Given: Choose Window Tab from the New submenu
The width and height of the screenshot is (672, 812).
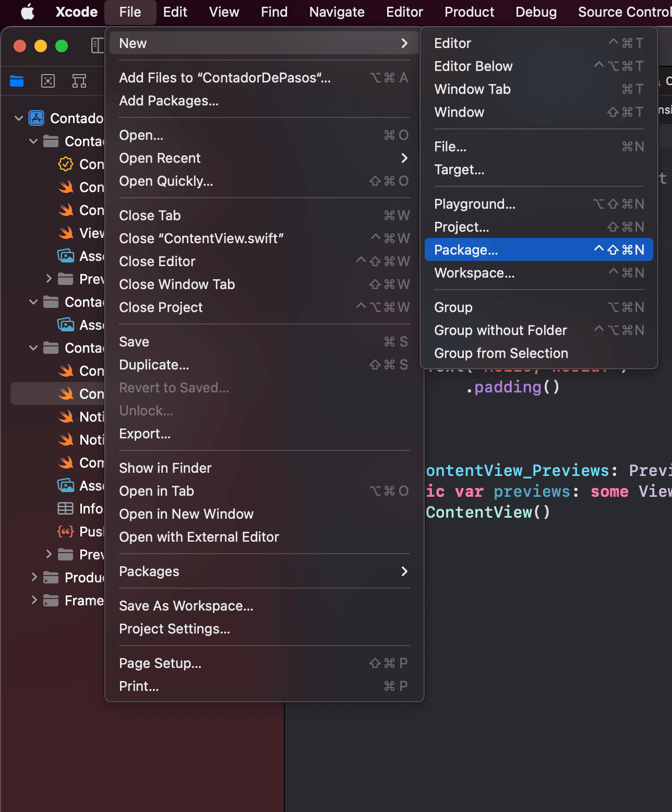Looking at the screenshot, I should coord(538,89).
